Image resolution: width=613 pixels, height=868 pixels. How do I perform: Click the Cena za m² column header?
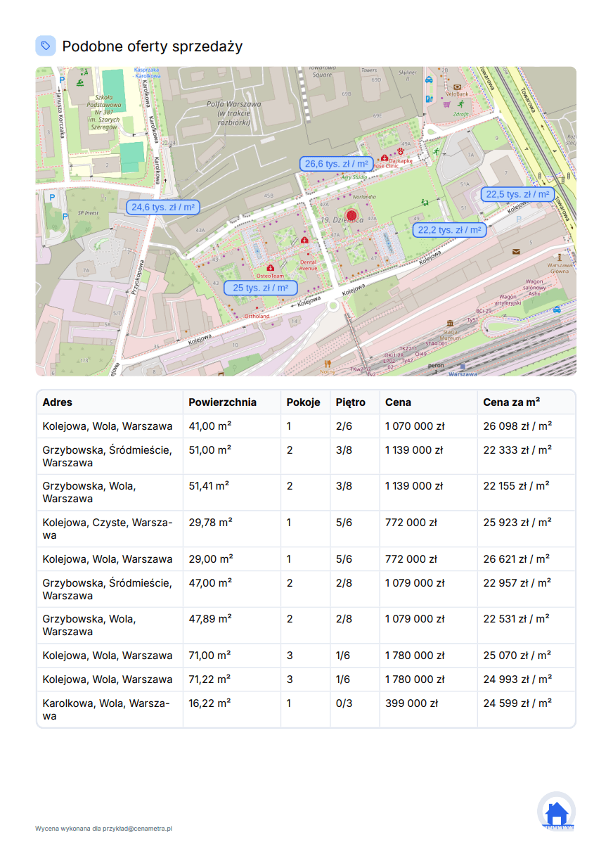pos(511,402)
